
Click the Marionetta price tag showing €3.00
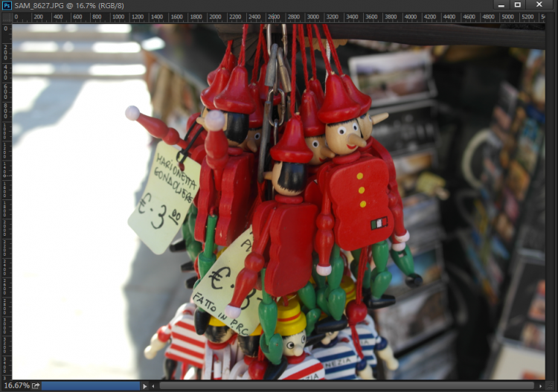(x=165, y=197)
